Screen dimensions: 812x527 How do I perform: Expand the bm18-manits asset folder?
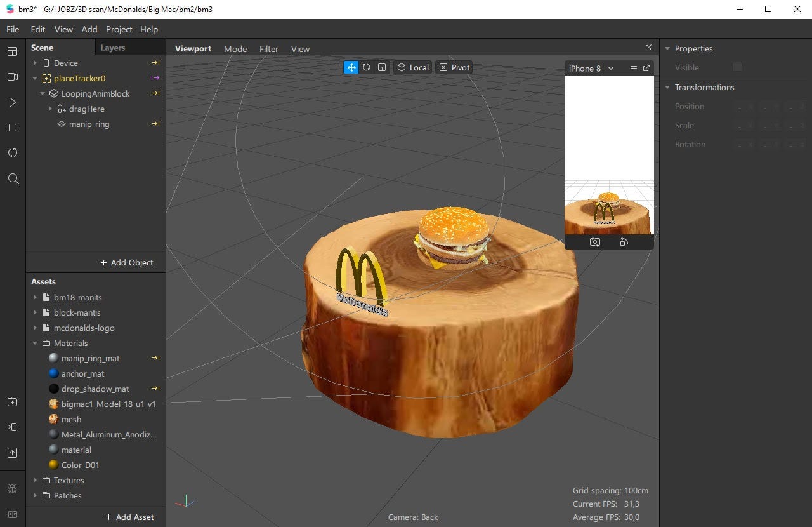coord(36,297)
